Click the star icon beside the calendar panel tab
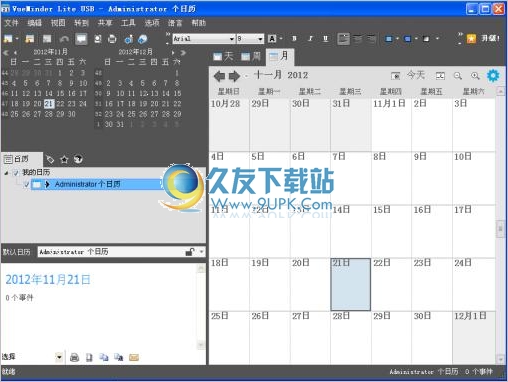 click(x=64, y=160)
